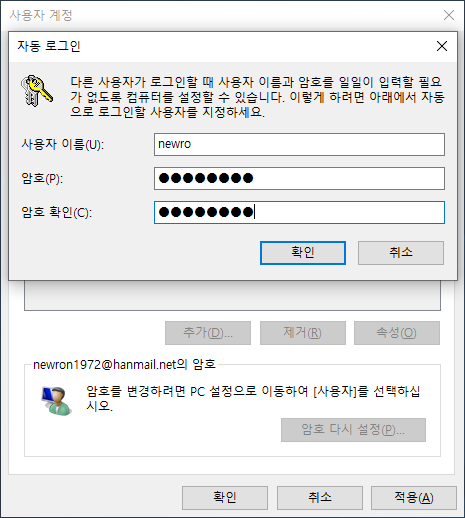Close the 사용자 계정 window
This screenshot has height=518, width=465.
click(x=449, y=15)
